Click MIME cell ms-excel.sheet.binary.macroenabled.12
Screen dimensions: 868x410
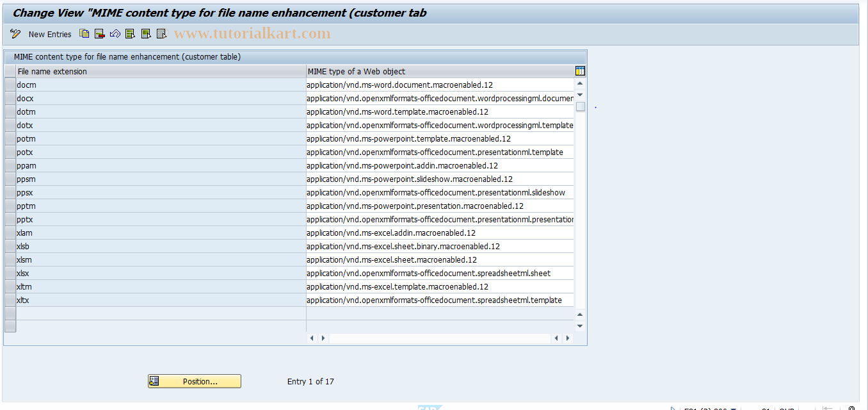[x=440, y=246]
